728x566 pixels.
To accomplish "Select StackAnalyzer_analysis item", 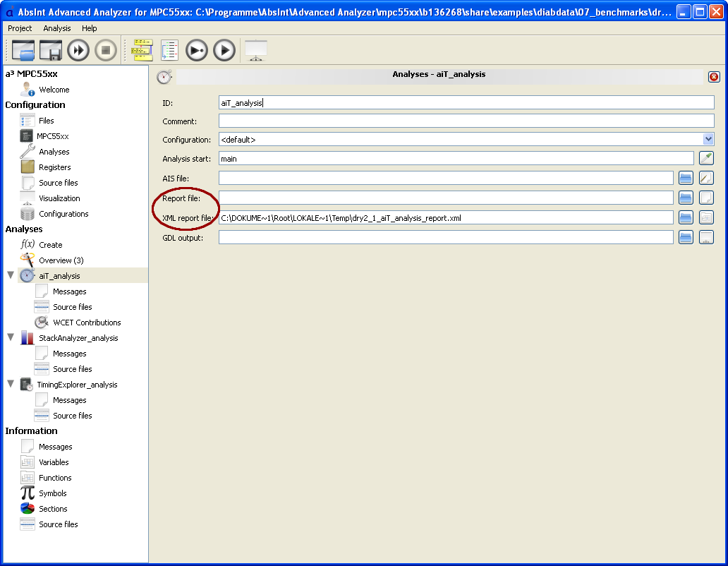I will (x=69, y=337).
